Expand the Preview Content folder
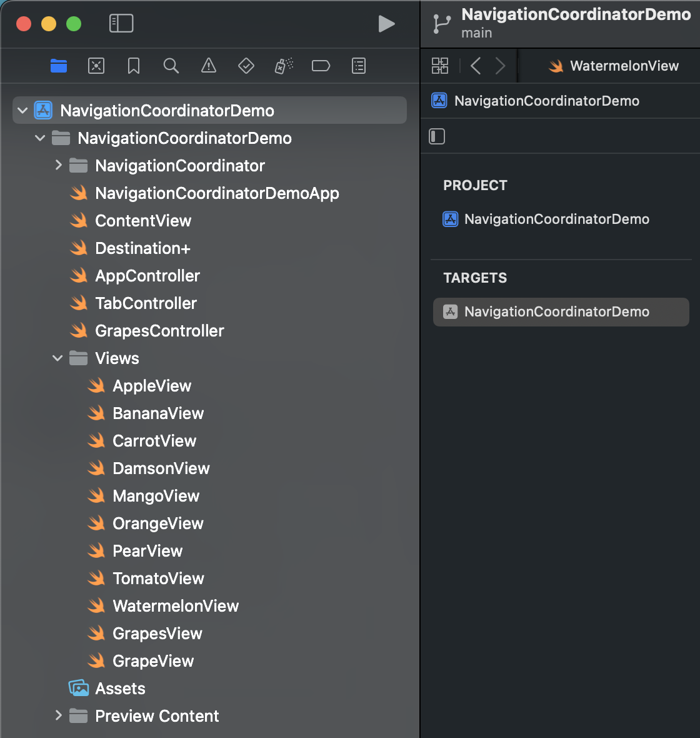The height and width of the screenshot is (738, 700). pos(58,715)
